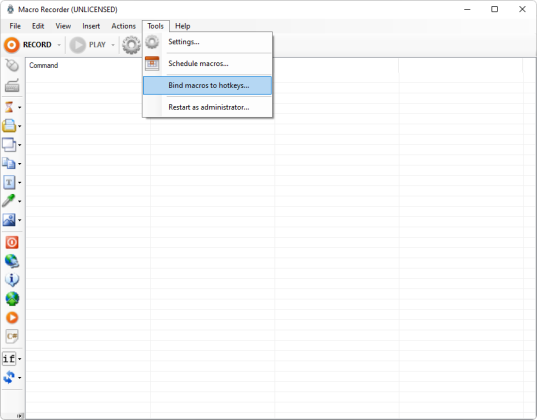Viewport: 537px width, 420px height.
Task: Expand the RECORD dropdown arrow
Action: coord(59,45)
